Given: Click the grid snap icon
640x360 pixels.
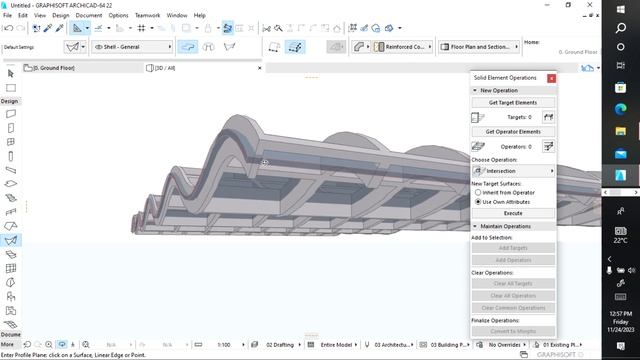Looking at the screenshot, I should (142, 28).
